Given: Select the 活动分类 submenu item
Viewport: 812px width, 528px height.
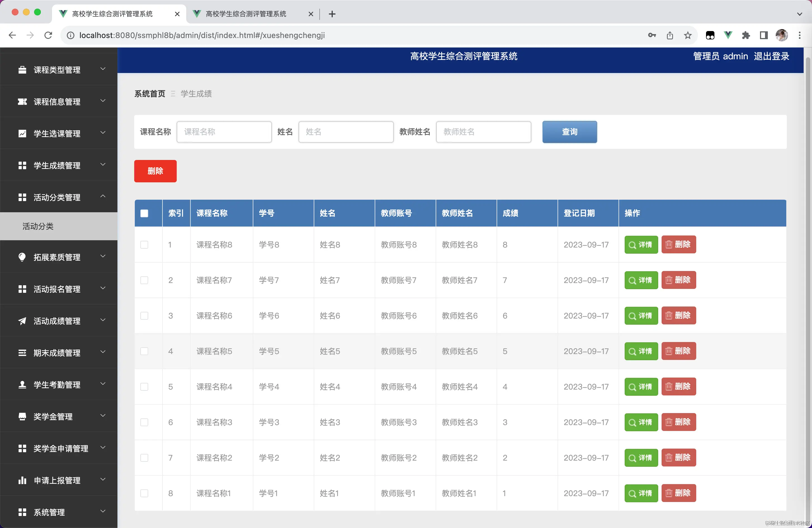Looking at the screenshot, I should (x=38, y=226).
